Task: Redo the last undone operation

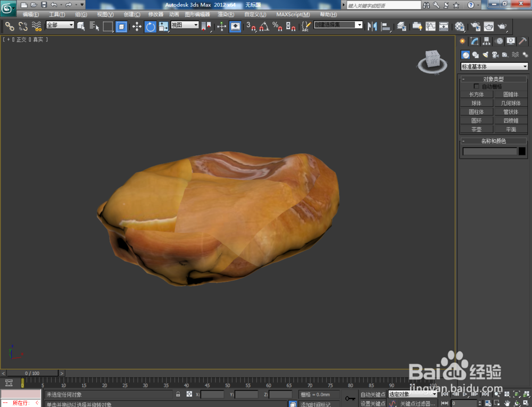Action: [x=69, y=5]
